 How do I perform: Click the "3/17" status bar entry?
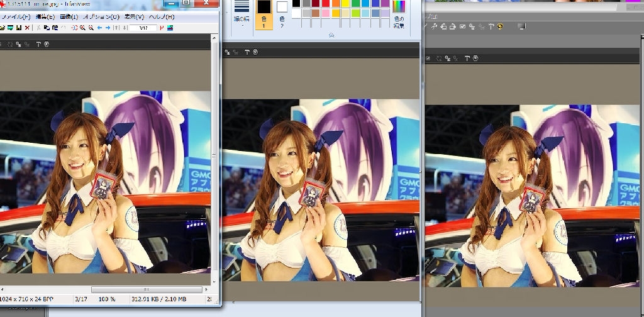pyautogui.click(x=81, y=299)
